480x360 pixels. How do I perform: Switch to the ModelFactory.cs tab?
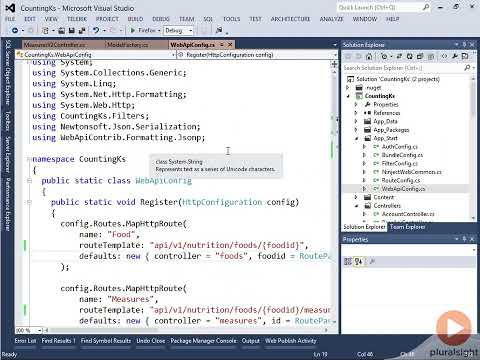128,45
